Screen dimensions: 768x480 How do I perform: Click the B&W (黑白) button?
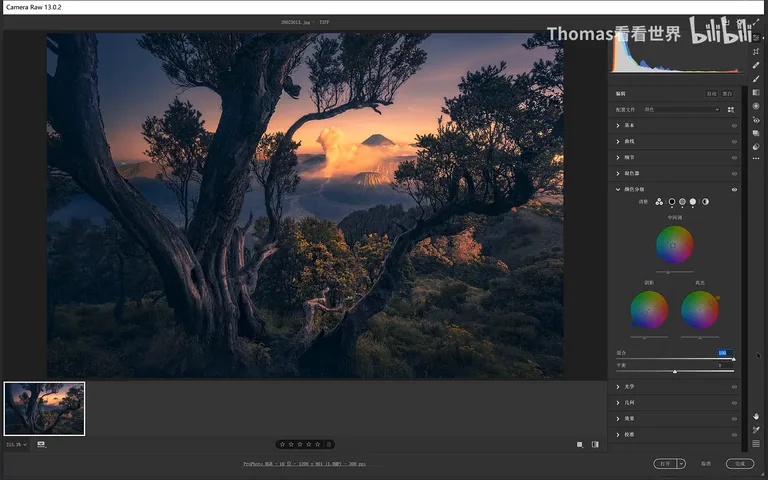point(727,94)
